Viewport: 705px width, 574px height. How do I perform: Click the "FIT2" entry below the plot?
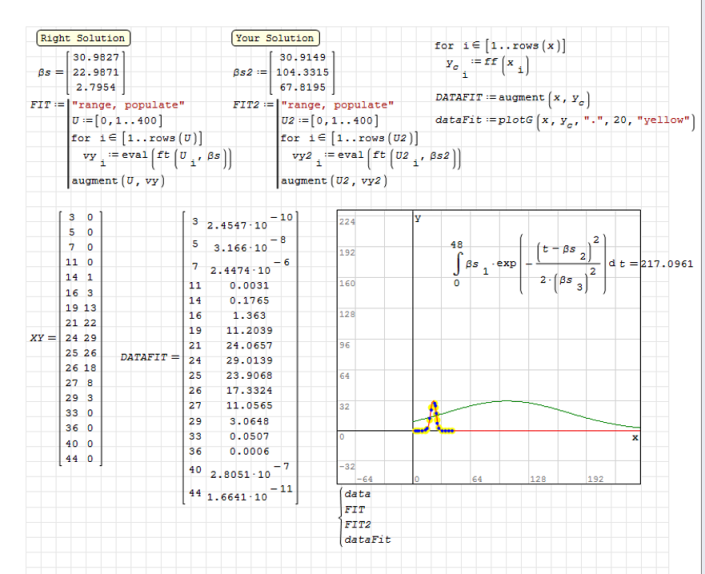[358, 524]
